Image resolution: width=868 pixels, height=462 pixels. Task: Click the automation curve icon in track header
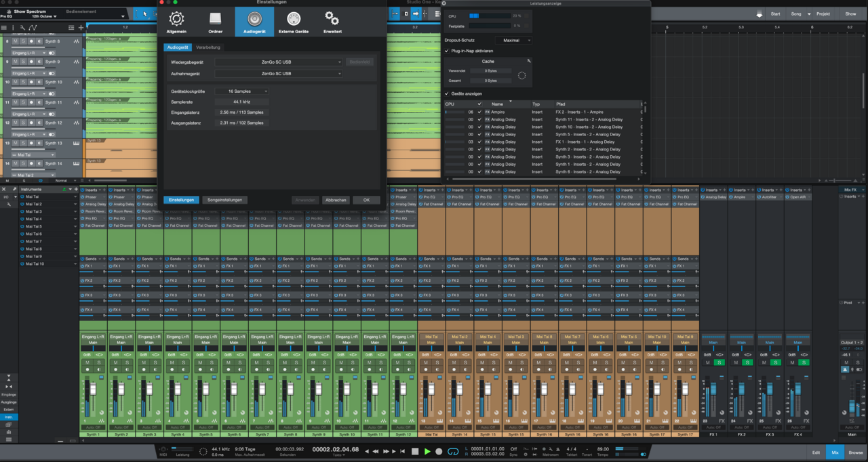33,28
